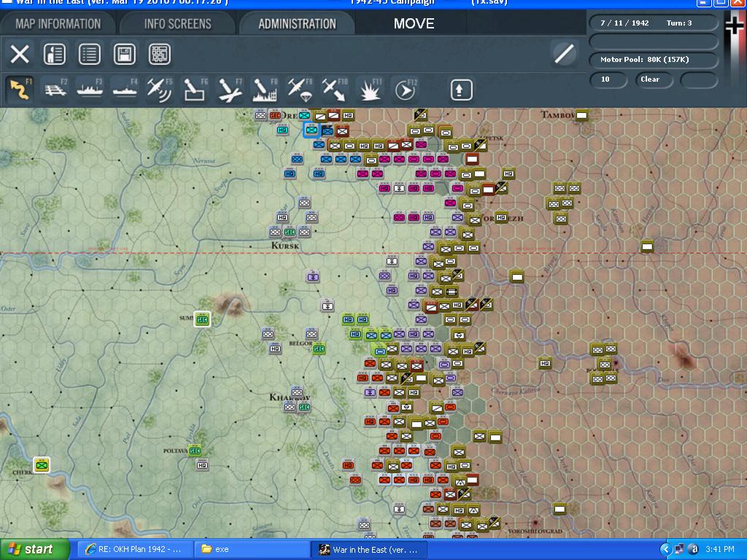Click the Voroshilovgrad city label

click(535, 531)
